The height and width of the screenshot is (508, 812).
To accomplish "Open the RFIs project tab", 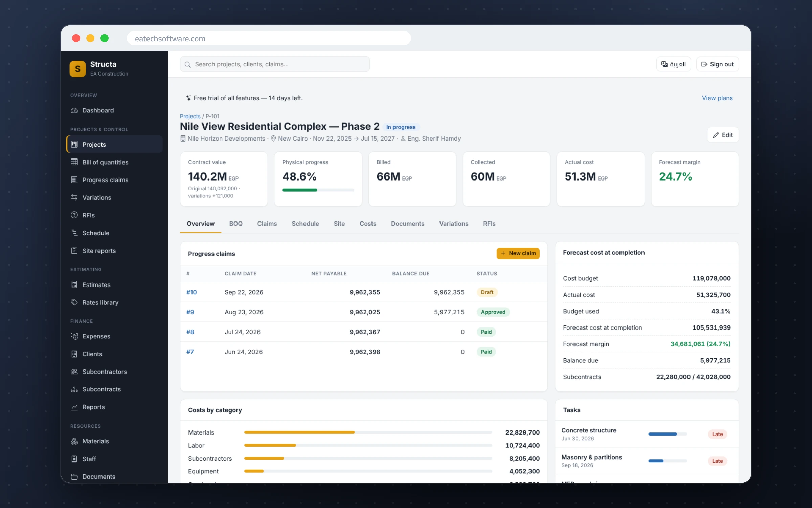I will point(489,224).
